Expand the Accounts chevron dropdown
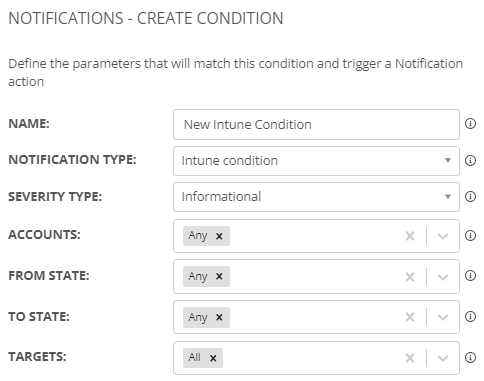This screenshot has width=484, height=381. pos(443,236)
